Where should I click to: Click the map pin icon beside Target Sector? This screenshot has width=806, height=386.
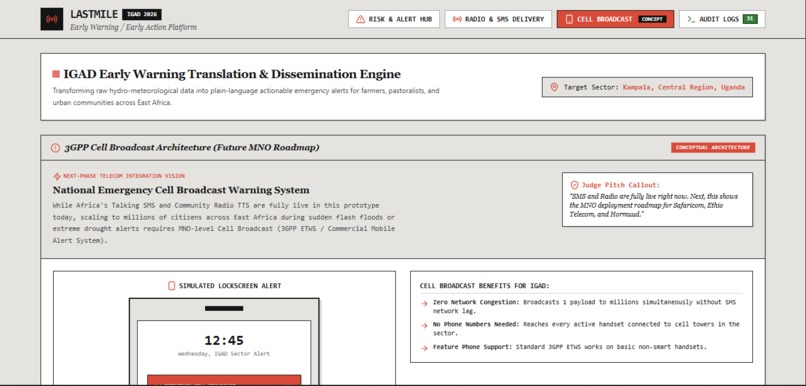(x=554, y=87)
